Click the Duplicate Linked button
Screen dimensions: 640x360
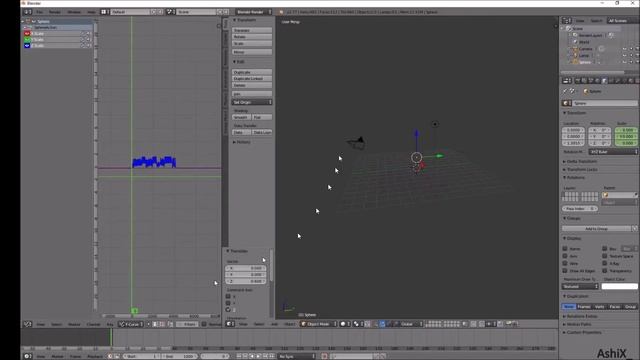pyautogui.click(x=252, y=78)
